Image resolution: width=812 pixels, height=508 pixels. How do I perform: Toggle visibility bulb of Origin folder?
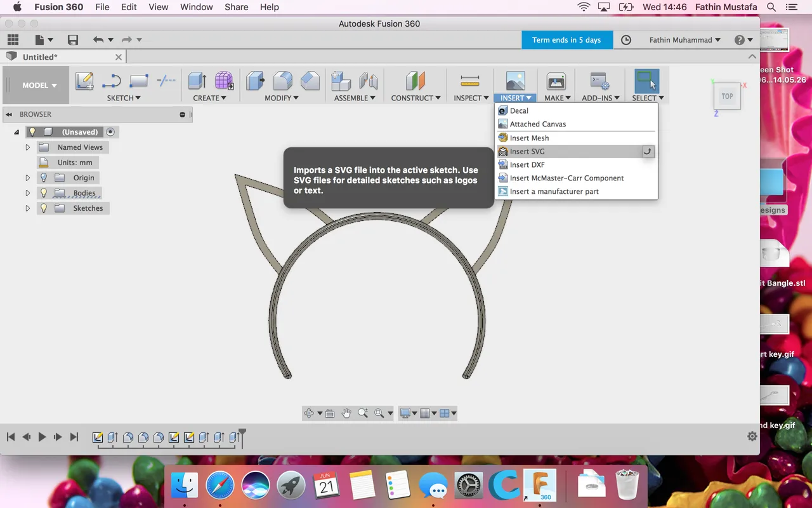pos(44,178)
